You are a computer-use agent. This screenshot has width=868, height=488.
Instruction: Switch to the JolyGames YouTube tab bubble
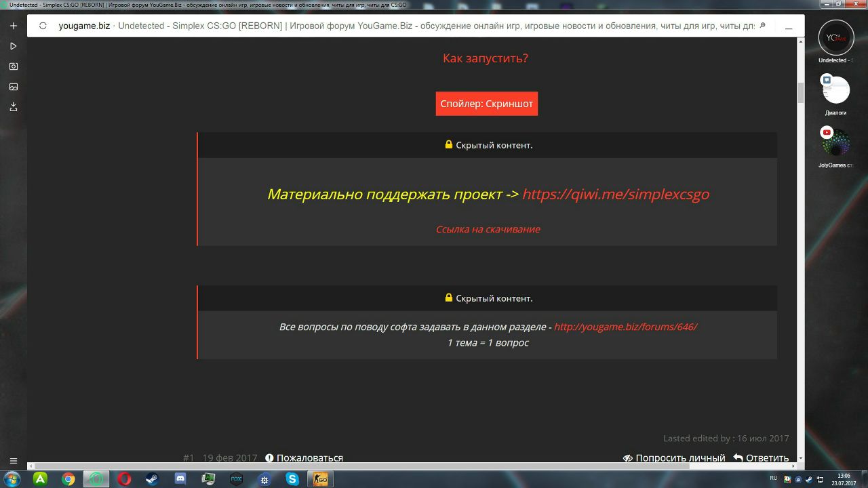(835, 142)
